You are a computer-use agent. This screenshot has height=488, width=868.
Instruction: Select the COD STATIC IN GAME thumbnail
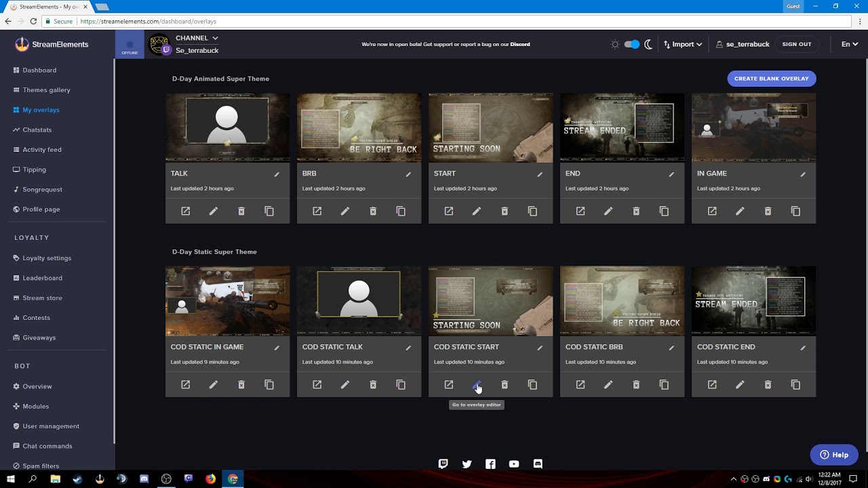pos(227,301)
